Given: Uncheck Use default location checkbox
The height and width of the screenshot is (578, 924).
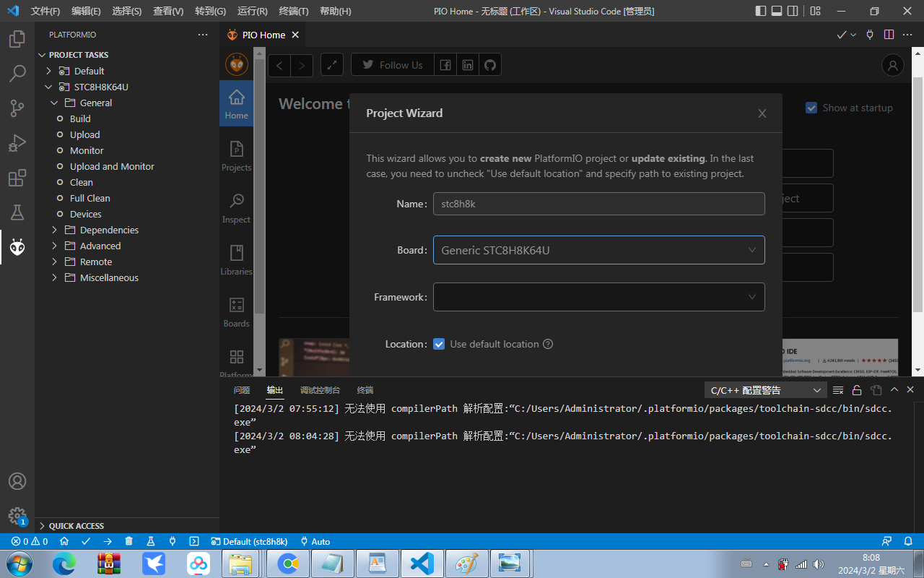Looking at the screenshot, I should (439, 344).
